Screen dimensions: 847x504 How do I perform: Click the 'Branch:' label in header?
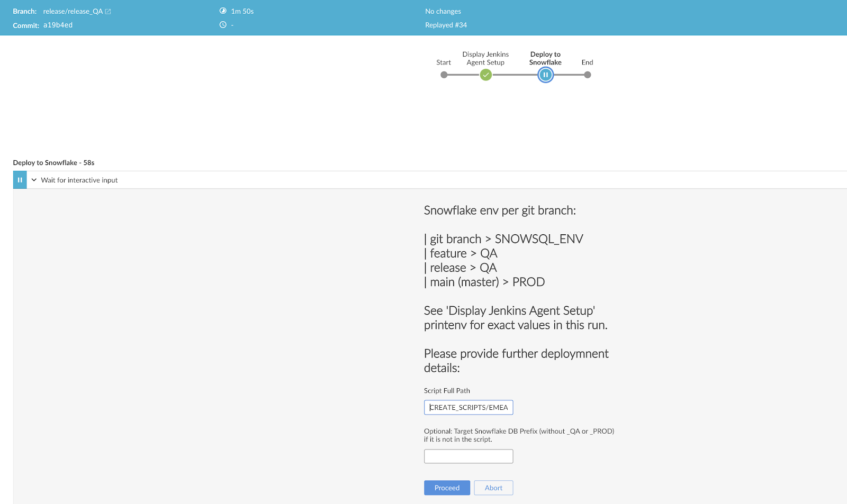click(25, 12)
